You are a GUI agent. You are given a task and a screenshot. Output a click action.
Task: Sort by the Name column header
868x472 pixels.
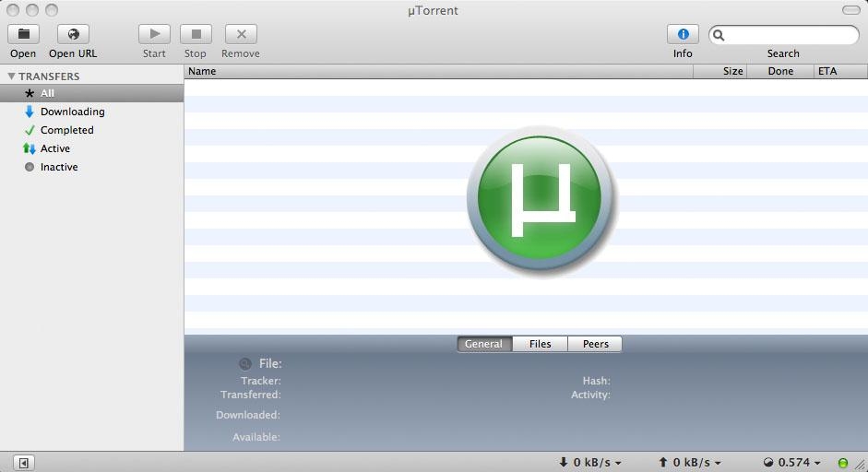438,71
